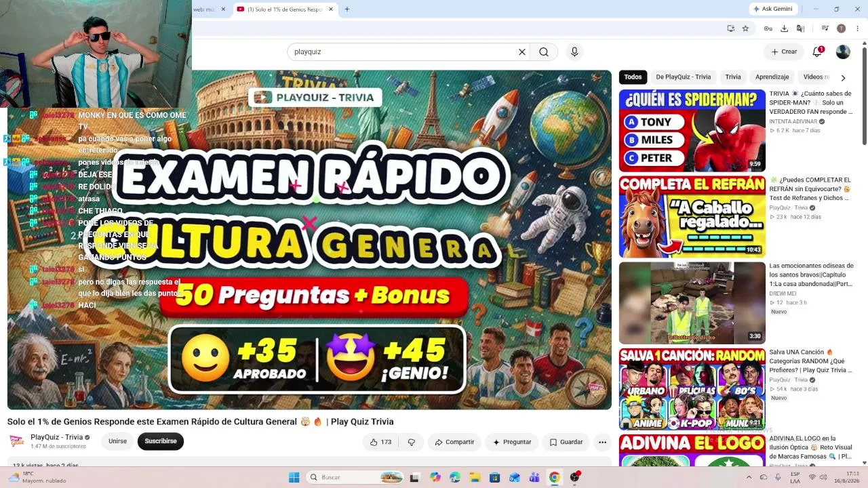This screenshot has height=488, width=868.
Task: Translate this page in Chrome
Action: tap(800, 28)
